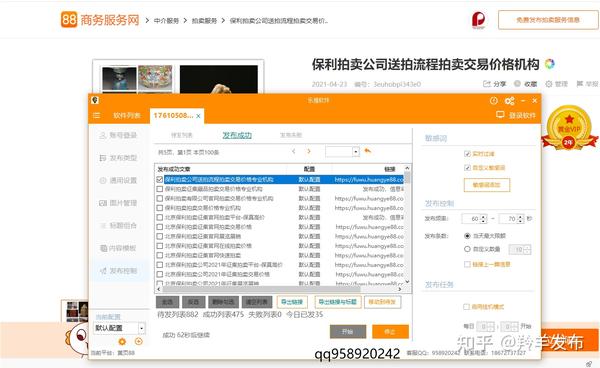Open the page number dropdown
Viewport: 600px width, 368px height.
pos(356,151)
